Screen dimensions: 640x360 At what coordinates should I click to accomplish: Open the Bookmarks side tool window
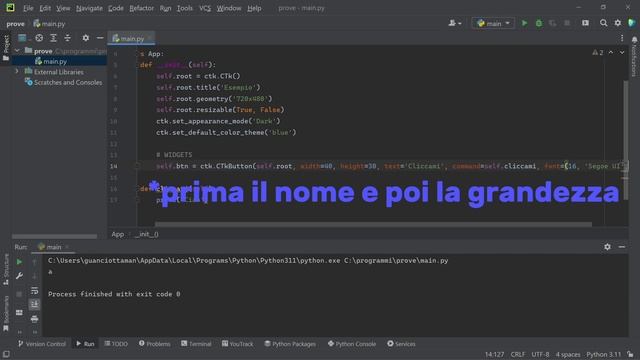pos(6,313)
